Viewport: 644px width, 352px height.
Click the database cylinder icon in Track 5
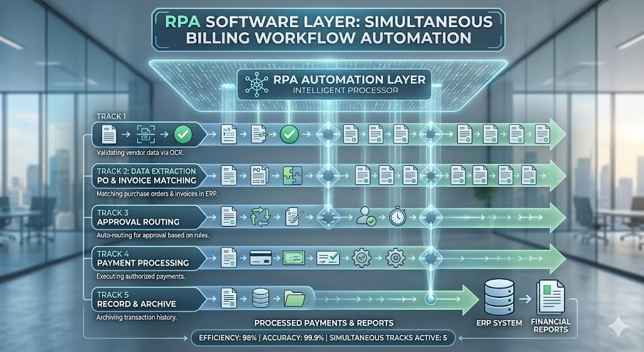260,298
